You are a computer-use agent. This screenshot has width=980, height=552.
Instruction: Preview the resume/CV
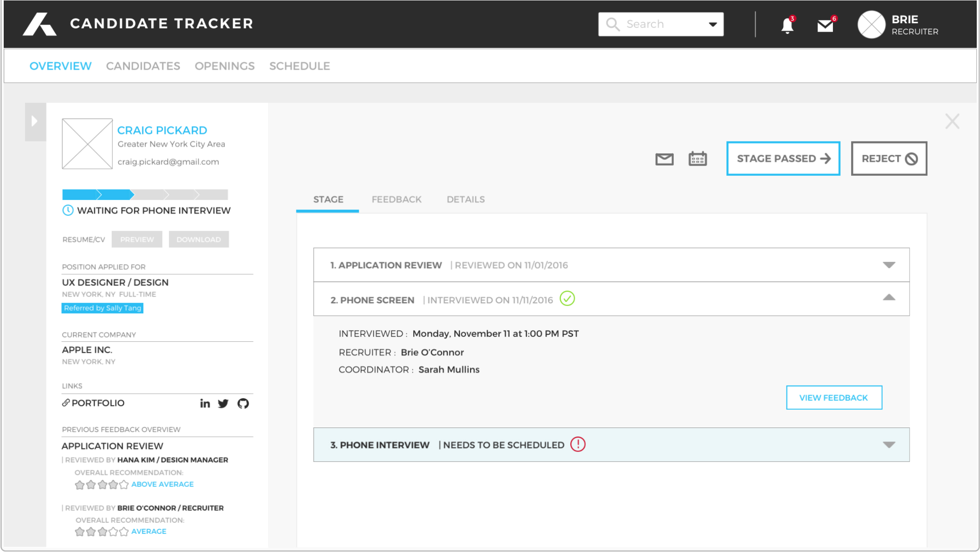137,239
